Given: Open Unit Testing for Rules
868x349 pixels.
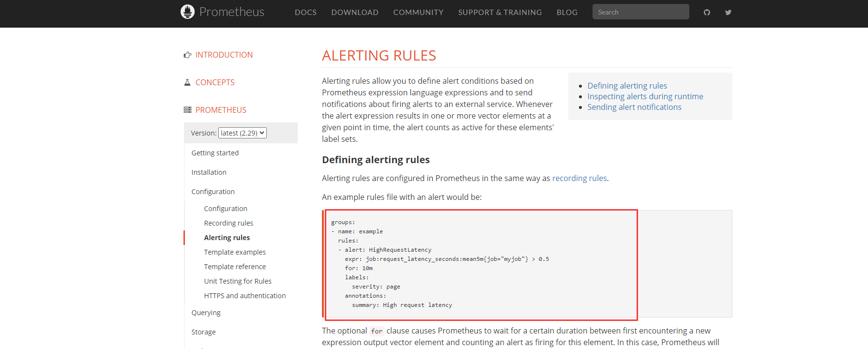Looking at the screenshot, I should pos(238,281).
